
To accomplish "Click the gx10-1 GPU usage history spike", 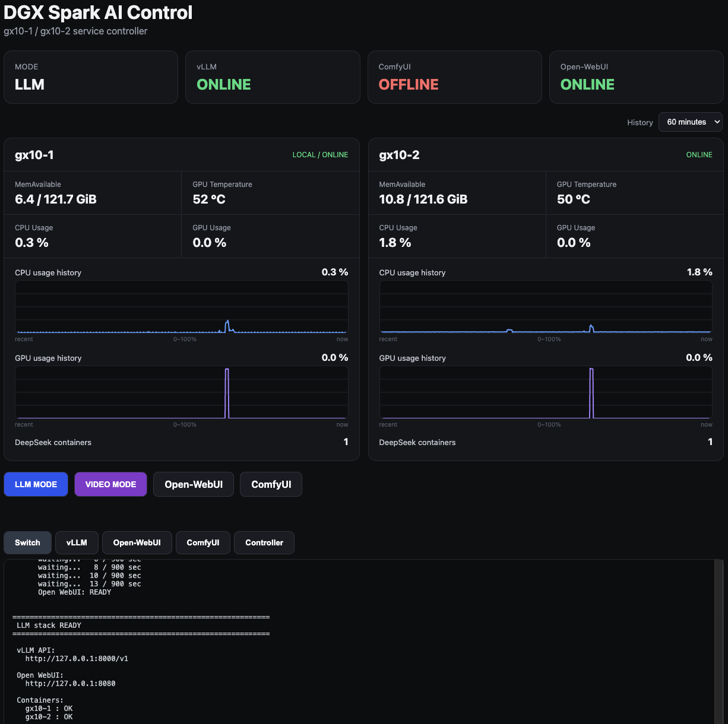I will 227,393.
